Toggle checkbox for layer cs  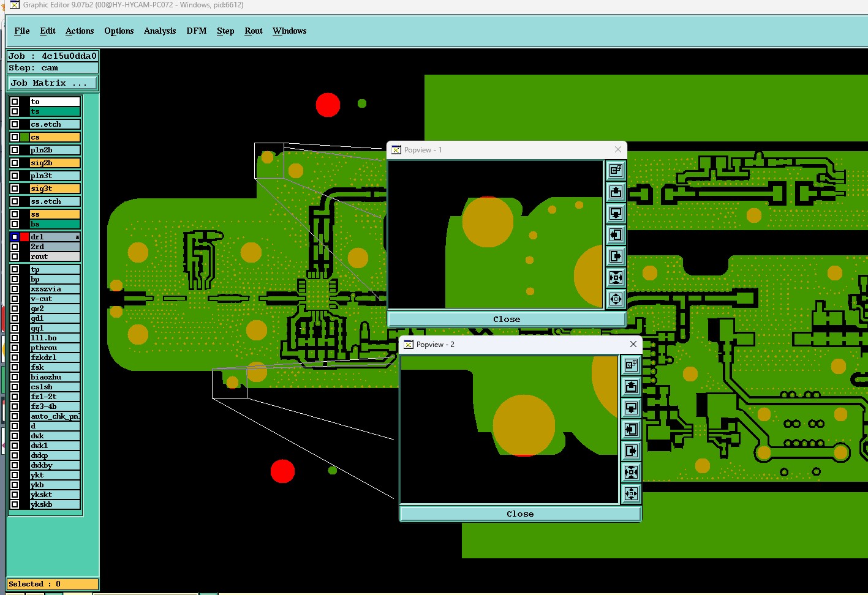point(15,137)
